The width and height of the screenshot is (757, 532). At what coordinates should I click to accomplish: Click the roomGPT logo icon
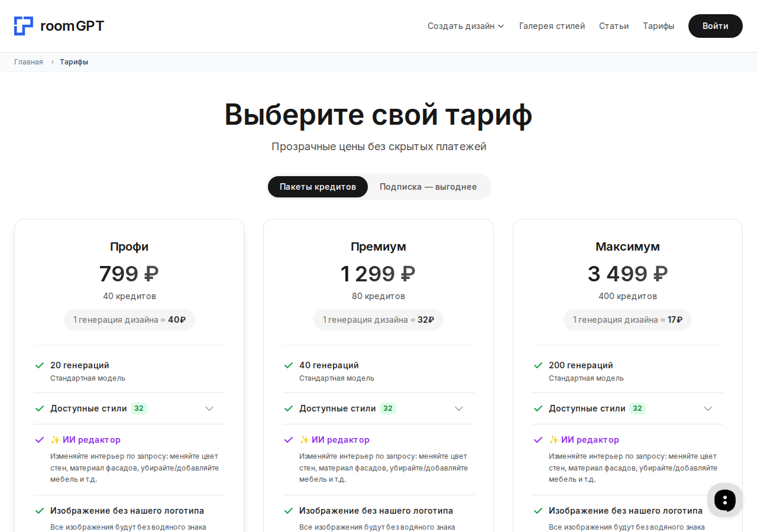[24, 26]
